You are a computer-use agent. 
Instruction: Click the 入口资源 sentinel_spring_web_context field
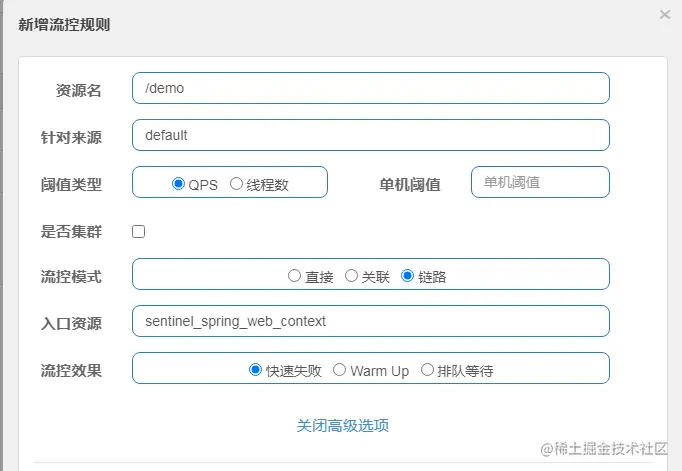[370, 321]
